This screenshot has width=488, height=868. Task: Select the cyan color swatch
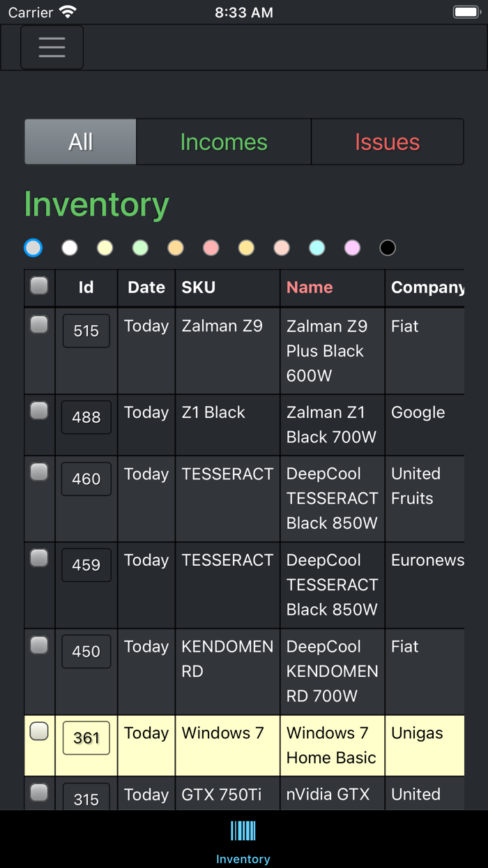pos(317,247)
